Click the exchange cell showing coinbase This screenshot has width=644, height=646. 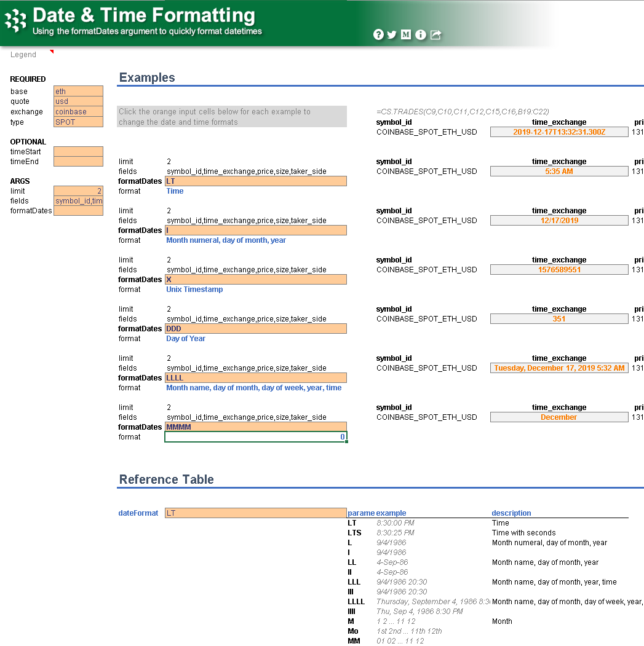pyautogui.click(x=78, y=111)
